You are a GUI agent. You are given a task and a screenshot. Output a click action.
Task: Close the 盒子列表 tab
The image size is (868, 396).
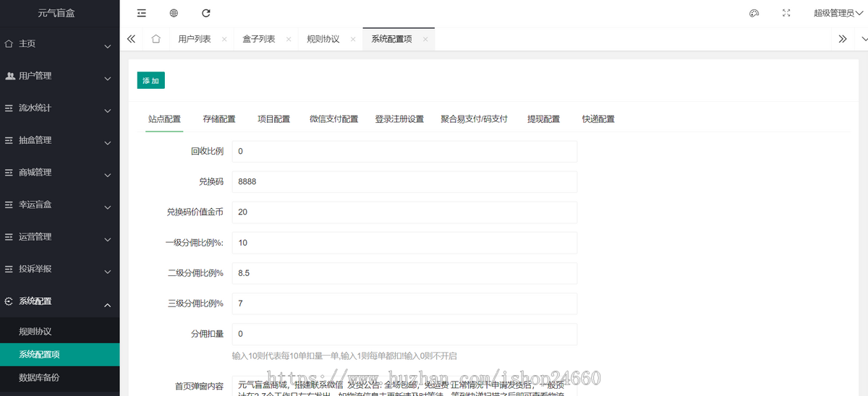[x=289, y=40]
